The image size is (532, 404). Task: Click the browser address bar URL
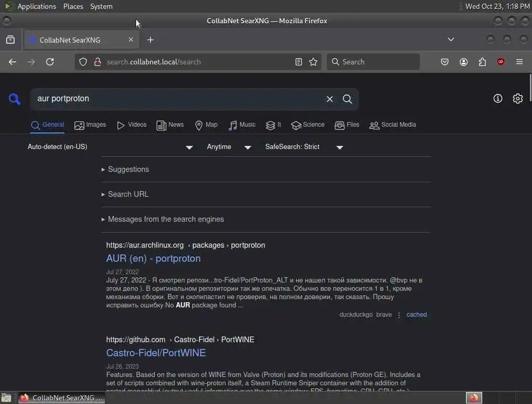[198, 62]
